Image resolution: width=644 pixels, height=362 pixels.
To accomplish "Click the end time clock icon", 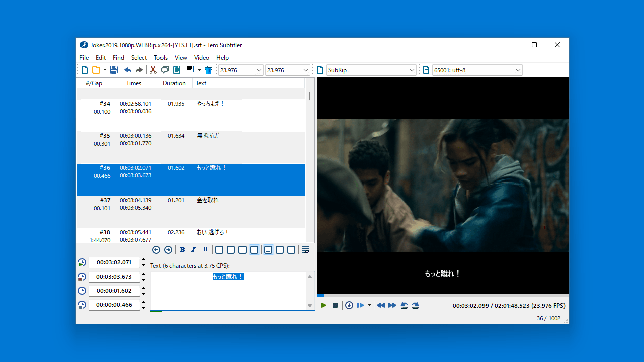I will [x=82, y=277].
